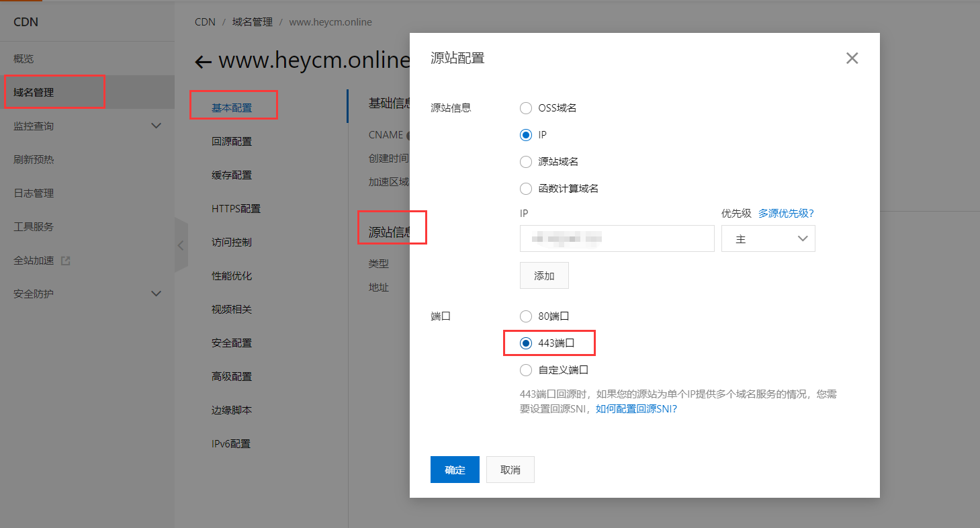Select the 函数计算域名 radio option
The width and height of the screenshot is (980, 528).
pyautogui.click(x=526, y=189)
